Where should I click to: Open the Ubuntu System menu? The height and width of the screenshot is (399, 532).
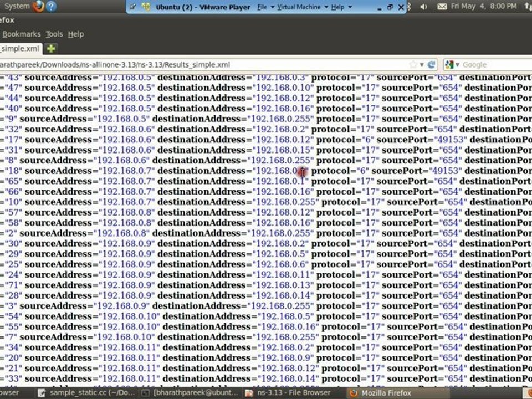(17, 6)
